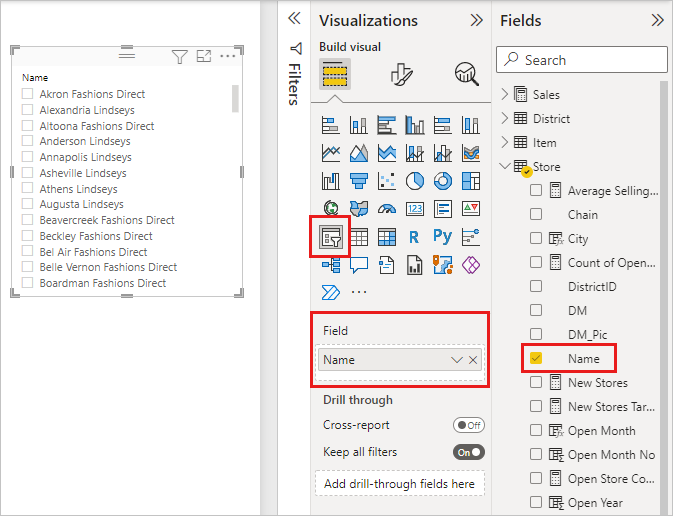Select the area chart icon
This screenshot has width=673, height=516.
358,153
